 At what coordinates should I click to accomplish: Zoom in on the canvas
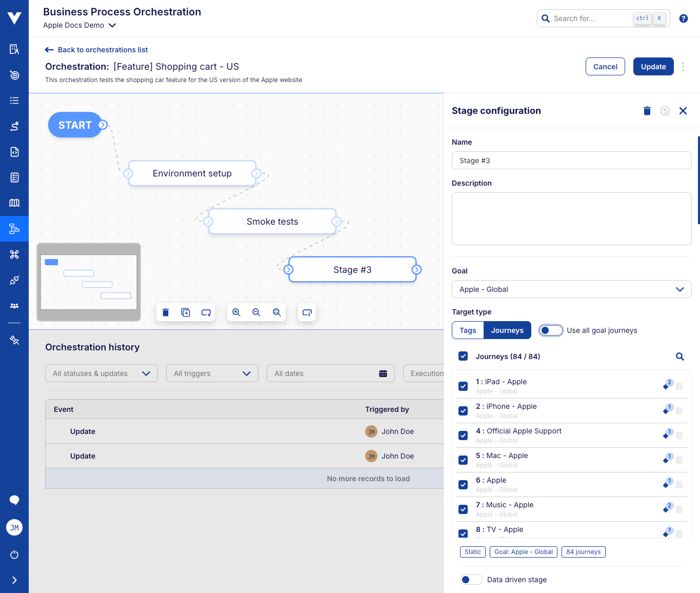tap(236, 312)
